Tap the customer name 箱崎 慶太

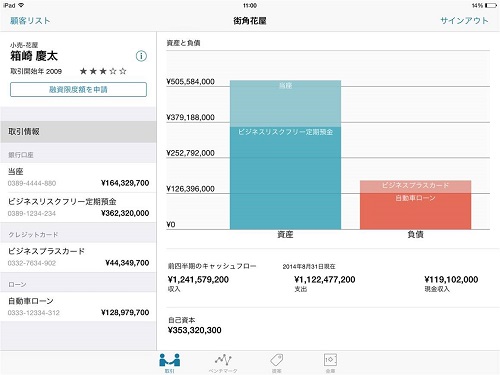(x=34, y=56)
